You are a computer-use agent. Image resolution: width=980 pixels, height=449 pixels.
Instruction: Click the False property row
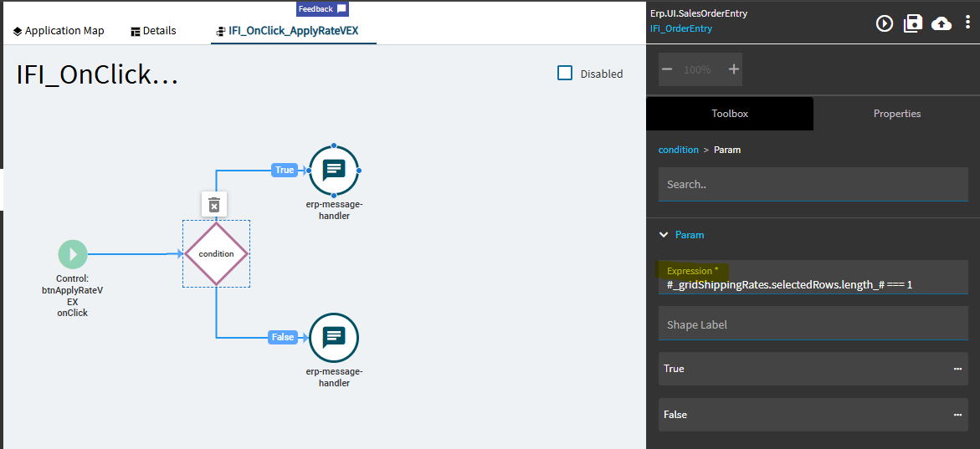pos(813,415)
